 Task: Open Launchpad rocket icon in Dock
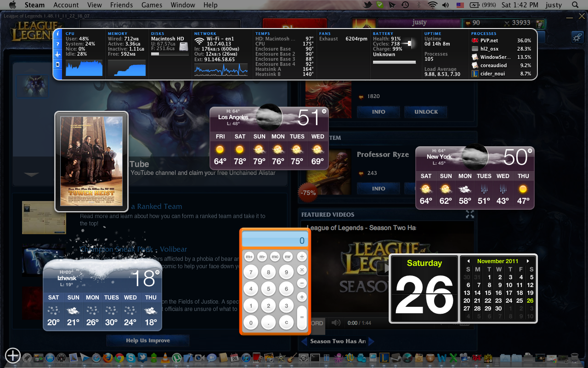pos(27,357)
